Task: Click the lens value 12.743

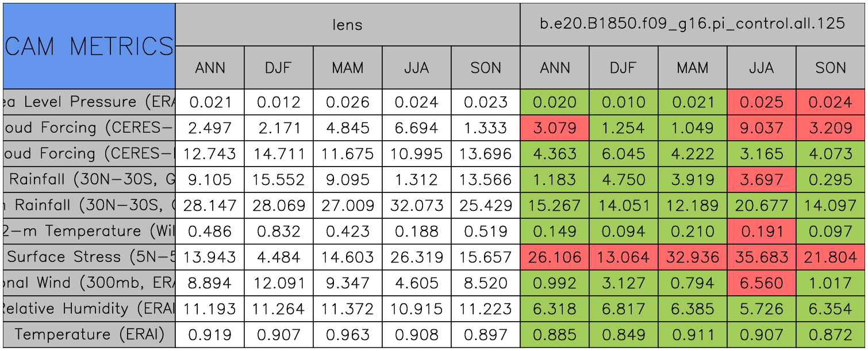Action: (209, 154)
